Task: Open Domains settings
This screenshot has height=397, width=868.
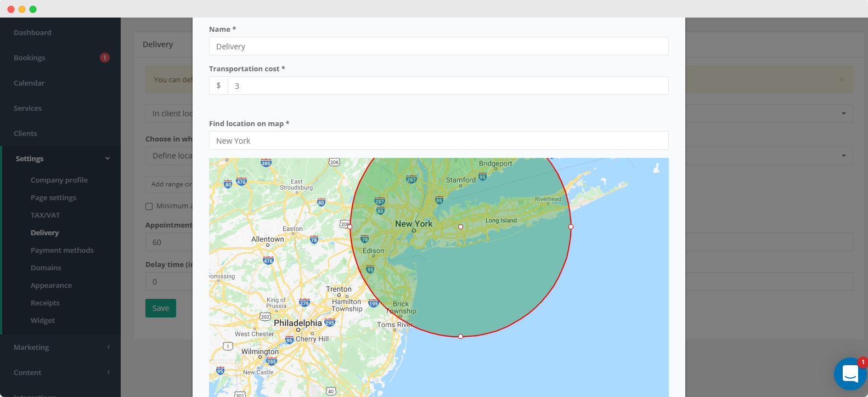Action: pyautogui.click(x=46, y=268)
